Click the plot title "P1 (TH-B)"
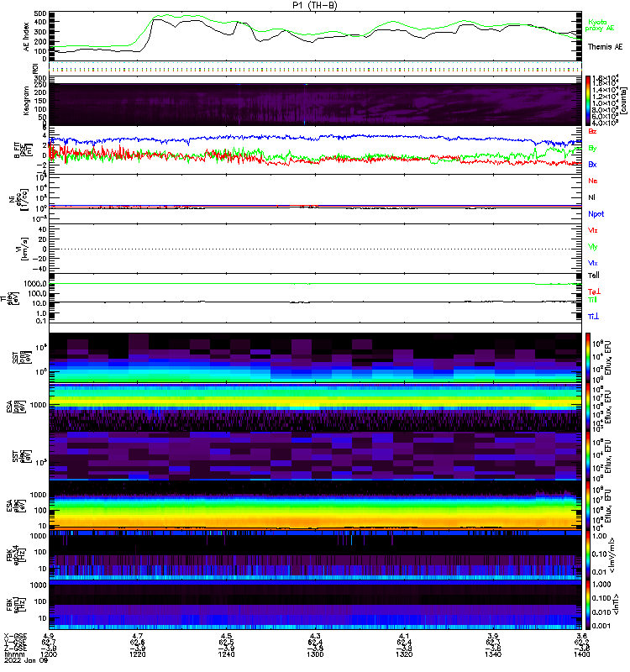 click(315, 5)
